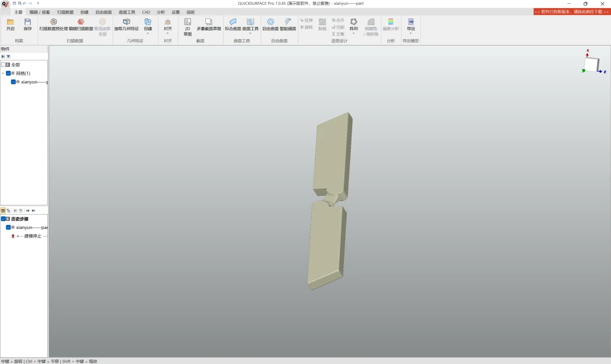611x364 pixels.
Task: Check the 全部 checkbox in object tree
Action: point(3,65)
